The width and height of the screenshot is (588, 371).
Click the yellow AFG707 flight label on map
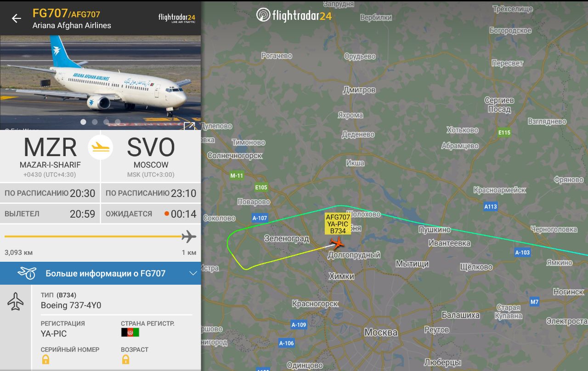[x=338, y=224]
